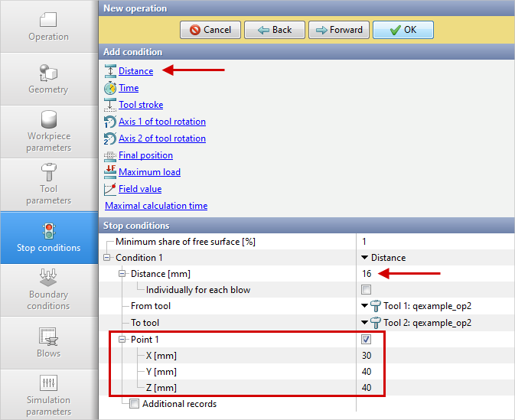The height and width of the screenshot is (420, 515).
Task: Collapse the Condition 1 tree node
Action: pos(107,258)
